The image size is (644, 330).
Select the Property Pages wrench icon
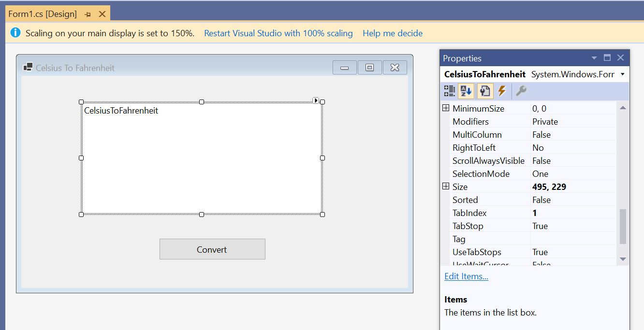point(521,90)
